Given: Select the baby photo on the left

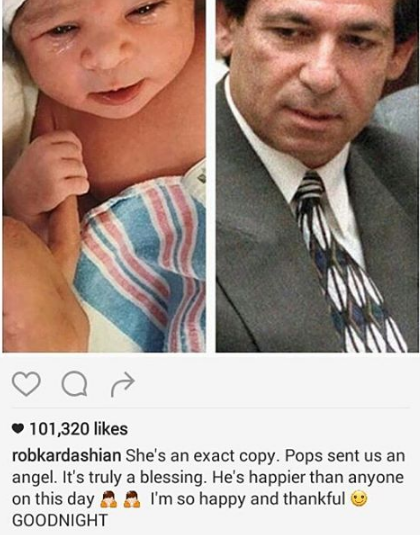Looking at the screenshot, I should click(x=104, y=176).
